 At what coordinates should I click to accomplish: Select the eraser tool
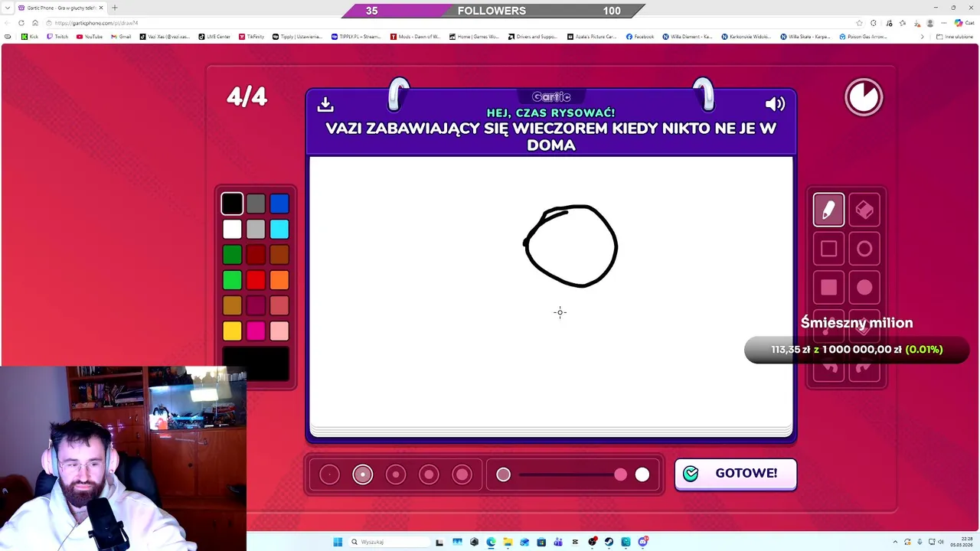pyautogui.click(x=864, y=210)
